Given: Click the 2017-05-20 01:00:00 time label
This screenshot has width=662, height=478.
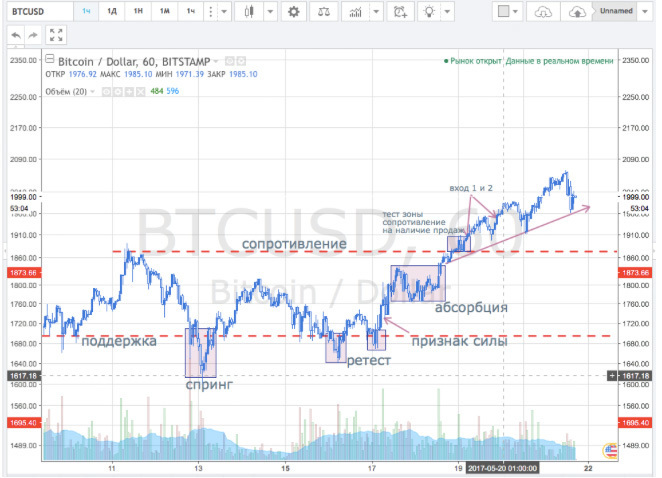Looking at the screenshot, I should 502,468.
